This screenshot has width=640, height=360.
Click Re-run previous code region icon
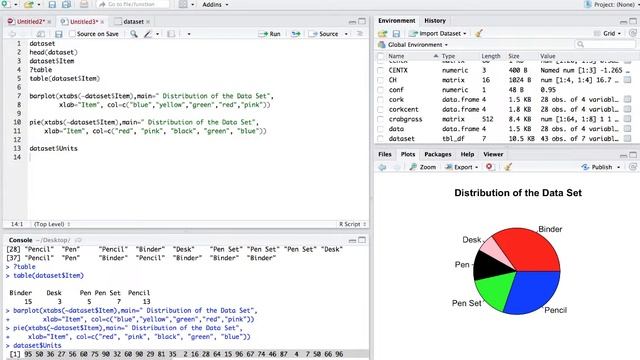(x=296, y=34)
